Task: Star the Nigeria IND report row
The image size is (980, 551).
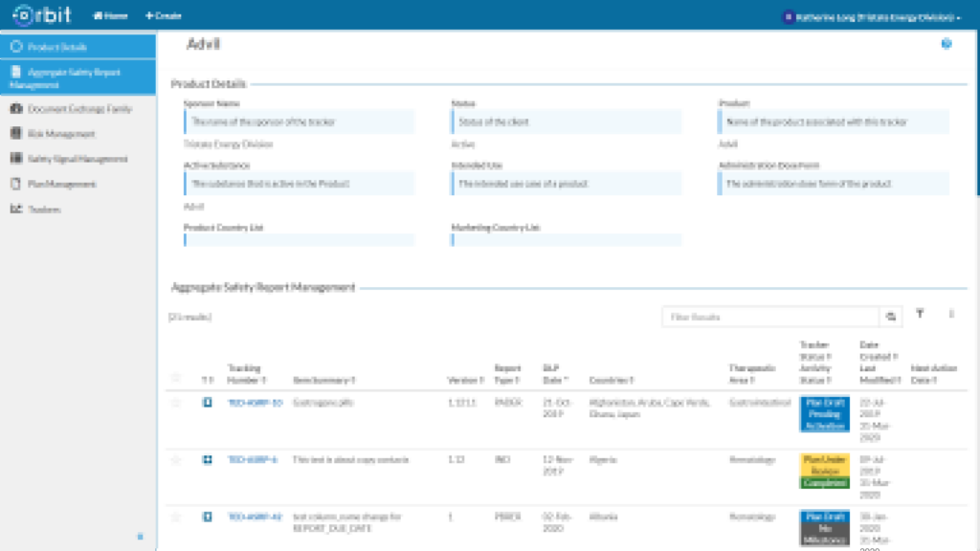Action: click(176, 460)
